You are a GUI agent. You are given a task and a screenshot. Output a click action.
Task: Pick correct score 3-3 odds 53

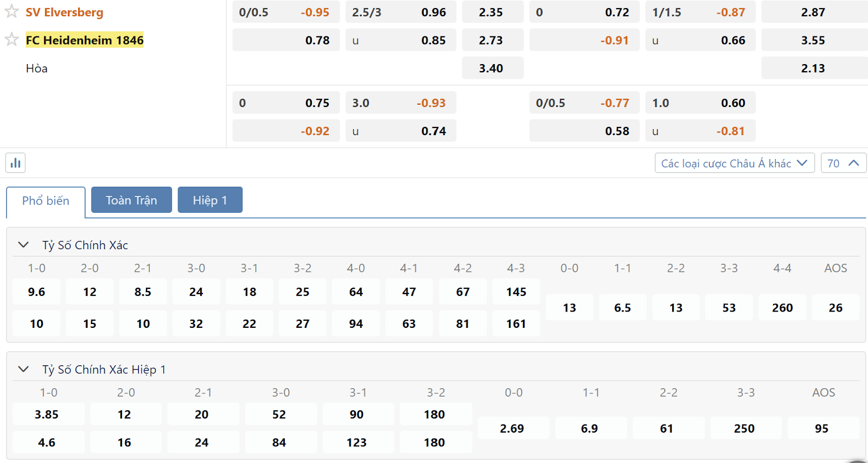pos(729,308)
